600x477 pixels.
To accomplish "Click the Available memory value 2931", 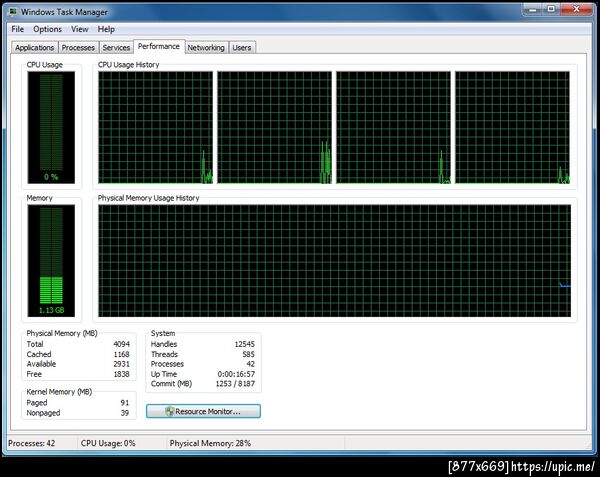I will (122, 364).
